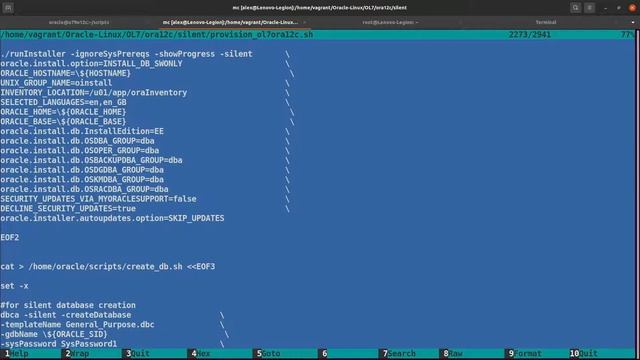The width and height of the screenshot is (640, 360).
Task: Click the EOF2 line
Action: [x=9, y=238]
